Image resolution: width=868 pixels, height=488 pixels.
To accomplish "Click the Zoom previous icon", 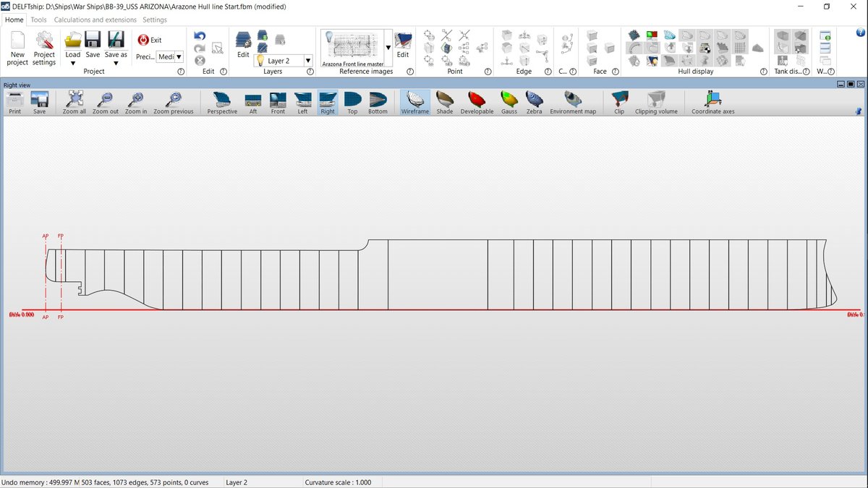I will [x=173, y=102].
